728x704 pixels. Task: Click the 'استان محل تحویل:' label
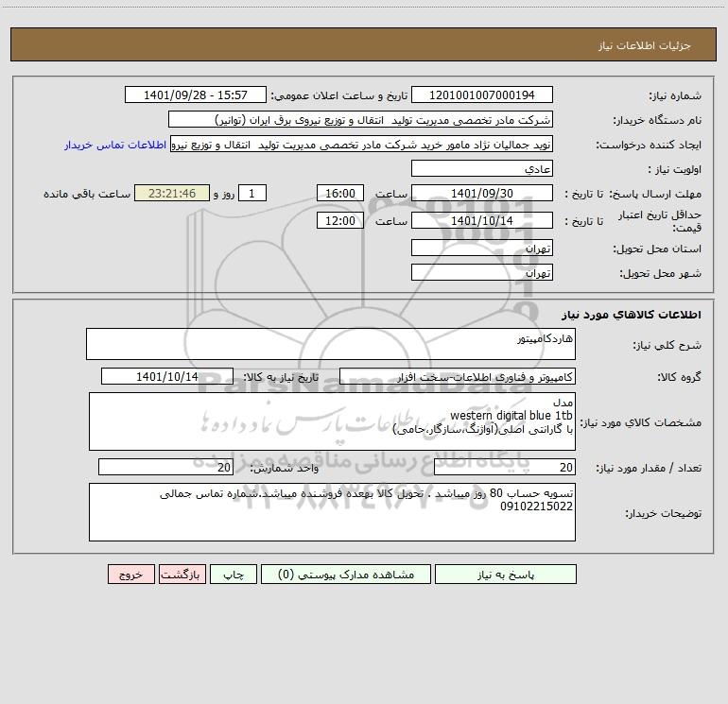pyautogui.click(x=657, y=249)
